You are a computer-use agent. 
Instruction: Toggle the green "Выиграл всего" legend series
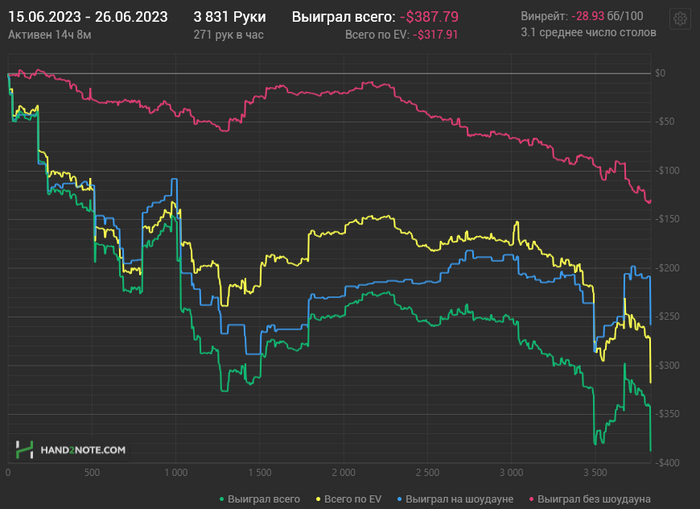tap(260, 499)
